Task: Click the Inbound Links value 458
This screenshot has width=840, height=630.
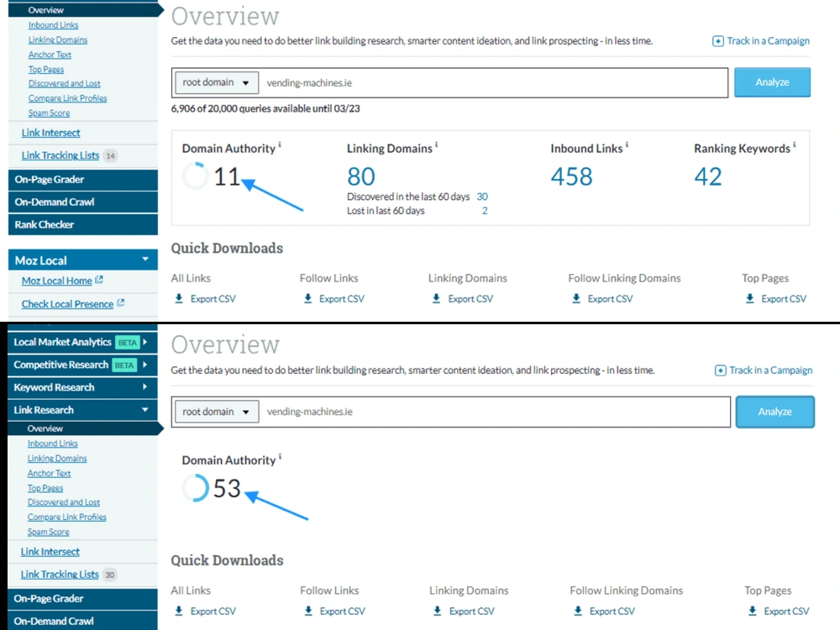Action: [x=571, y=176]
